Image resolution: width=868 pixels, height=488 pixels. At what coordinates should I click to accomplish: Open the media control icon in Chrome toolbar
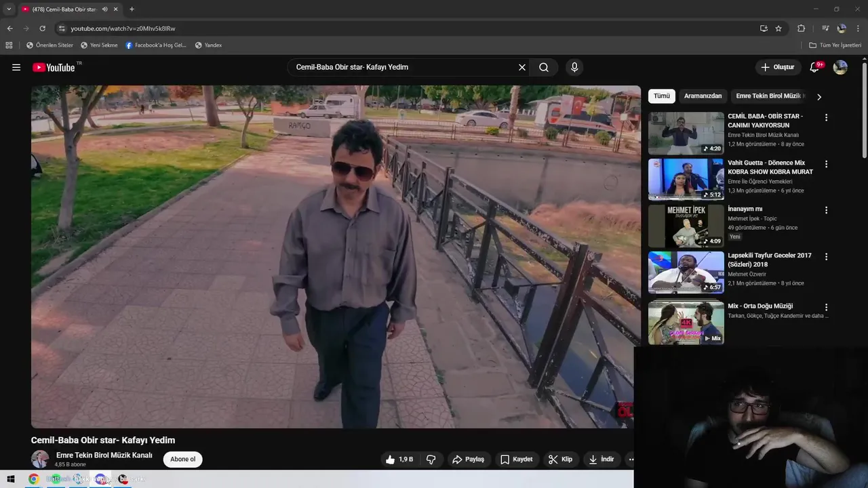tap(825, 28)
